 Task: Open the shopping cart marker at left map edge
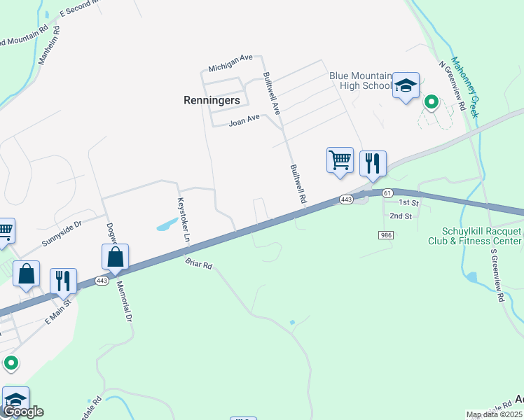(6, 232)
